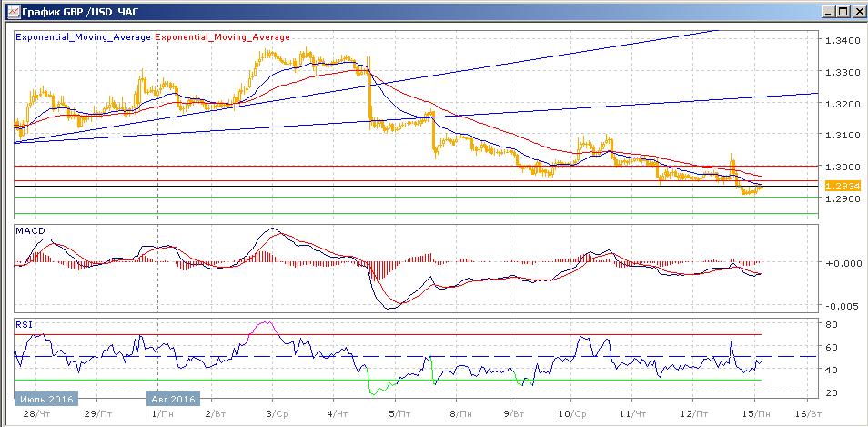Click the MACD +0.000 axis value
The image size is (868, 427).
point(840,263)
